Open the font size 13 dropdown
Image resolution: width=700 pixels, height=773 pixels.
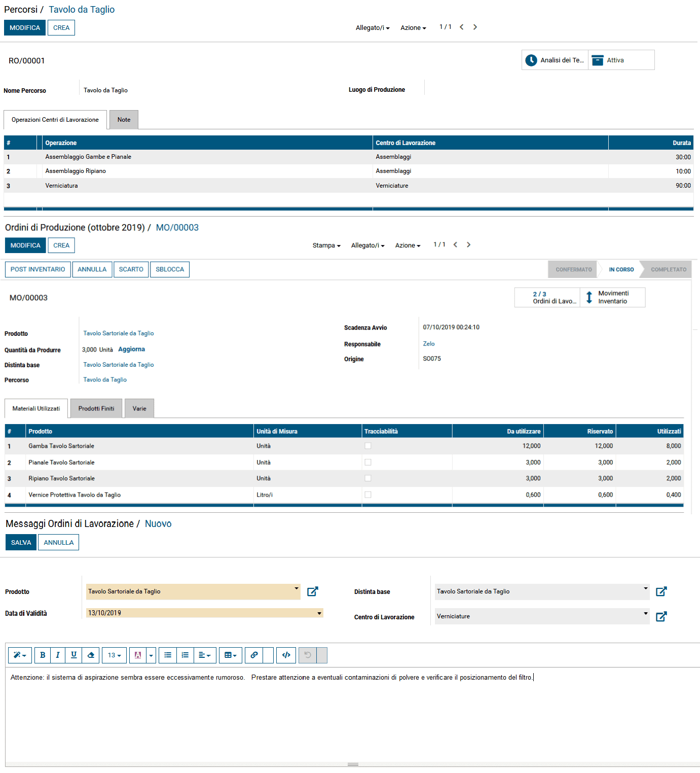114,655
